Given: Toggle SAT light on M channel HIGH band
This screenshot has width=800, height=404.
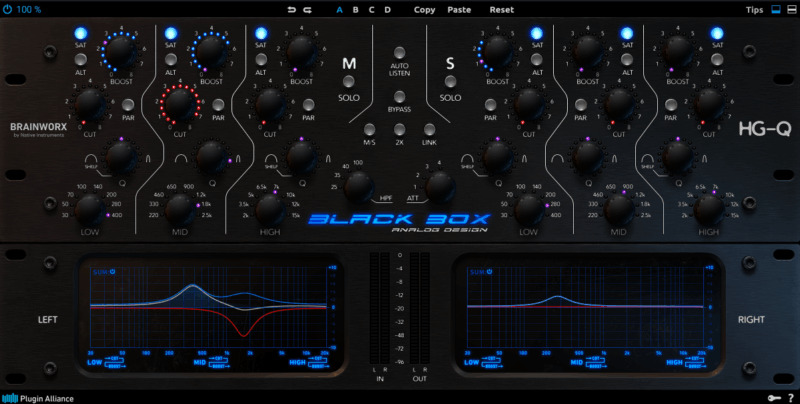Looking at the screenshot, I should (261, 33).
